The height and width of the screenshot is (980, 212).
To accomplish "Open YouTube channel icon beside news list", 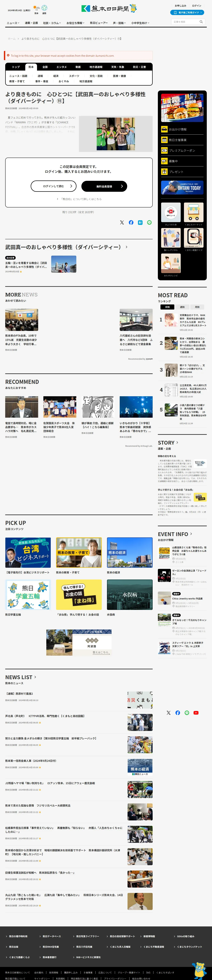I will (x=196, y=713).
